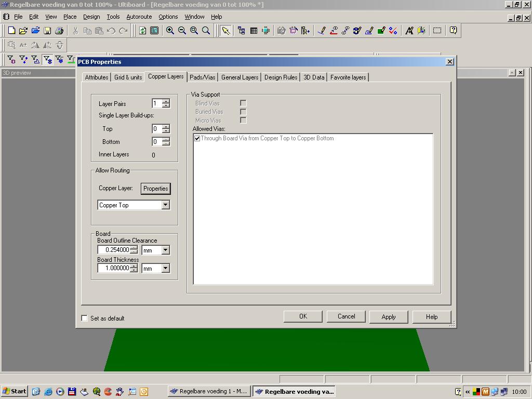
Task: Open the Autoroute menu
Action: click(x=139, y=17)
